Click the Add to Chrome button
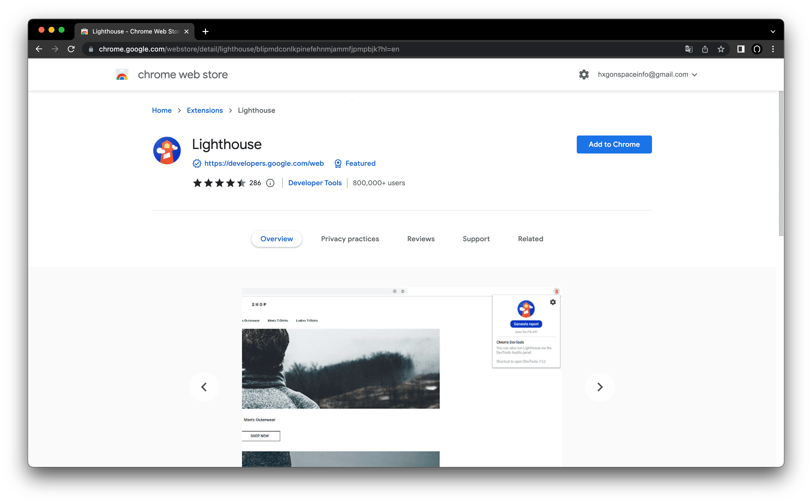 click(614, 144)
